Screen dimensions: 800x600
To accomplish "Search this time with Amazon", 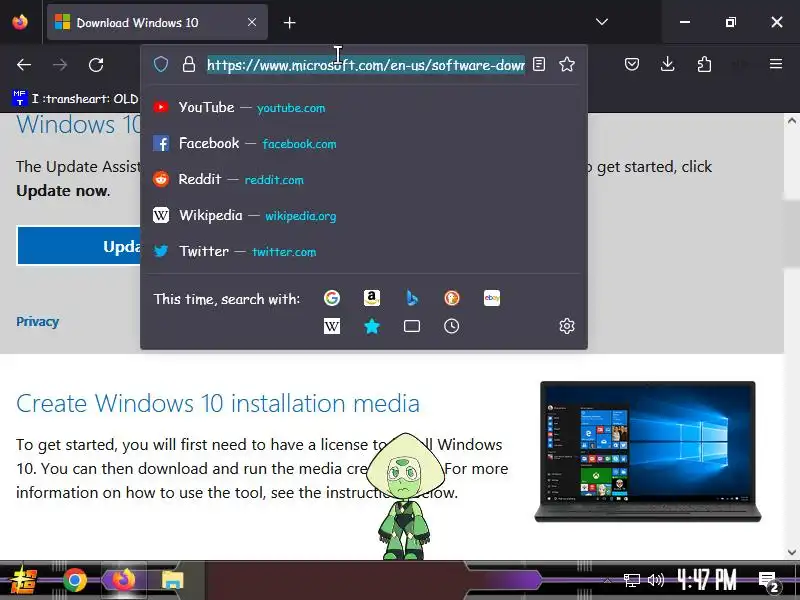I will coord(372,298).
